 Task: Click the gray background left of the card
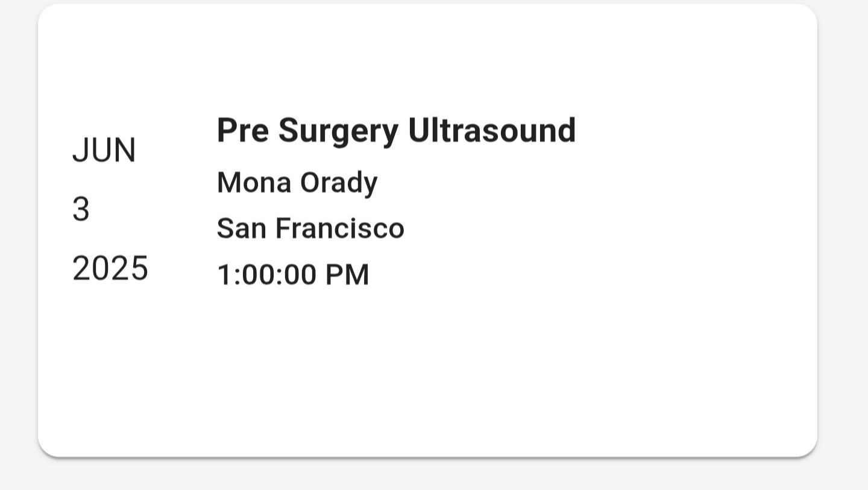[x=18, y=241]
